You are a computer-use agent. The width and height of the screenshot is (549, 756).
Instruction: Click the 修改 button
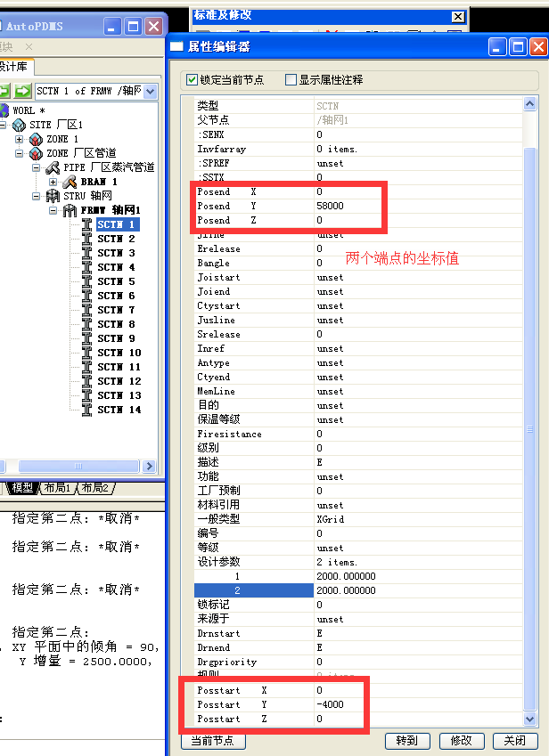tap(462, 741)
